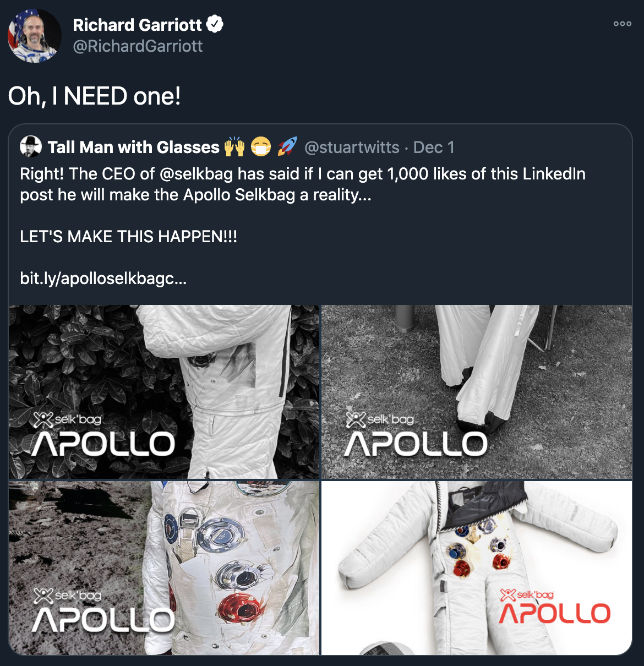Click the raised hands emoji
This screenshot has width=644, height=666.
click(x=234, y=148)
